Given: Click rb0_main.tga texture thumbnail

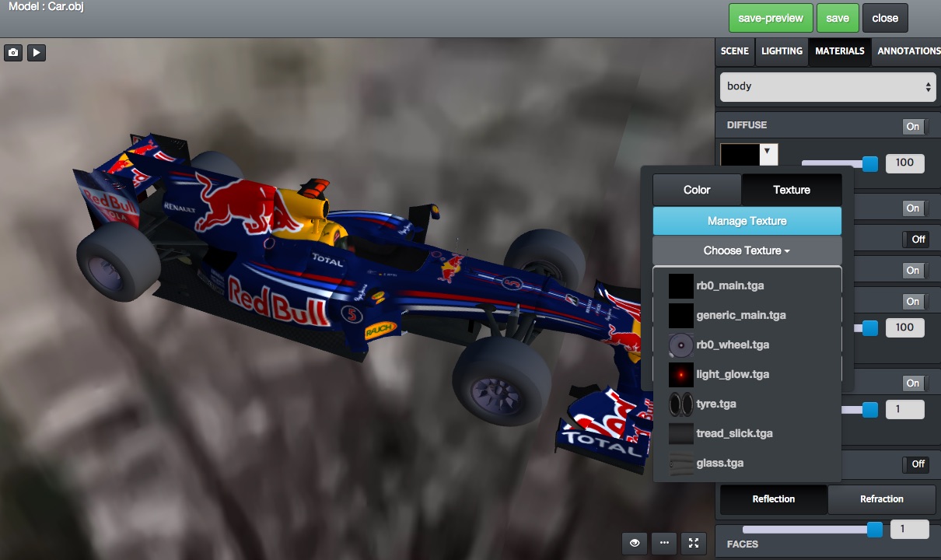Looking at the screenshot, I should 680,285.
